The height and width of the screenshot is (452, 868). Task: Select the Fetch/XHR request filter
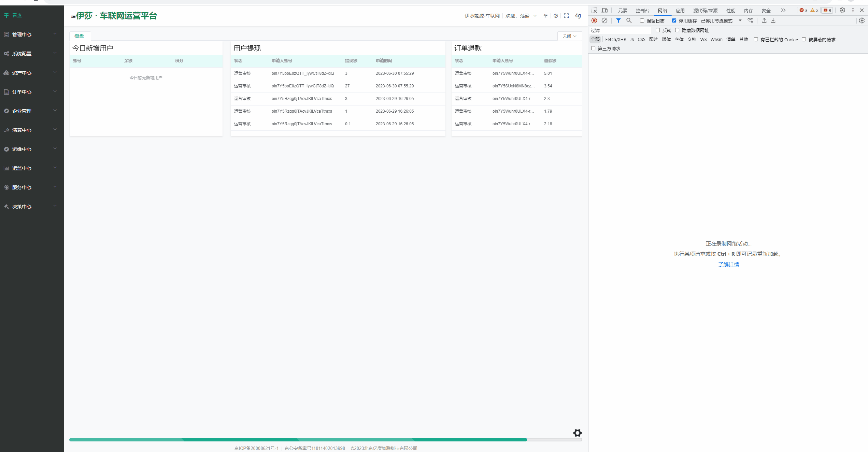615,40
